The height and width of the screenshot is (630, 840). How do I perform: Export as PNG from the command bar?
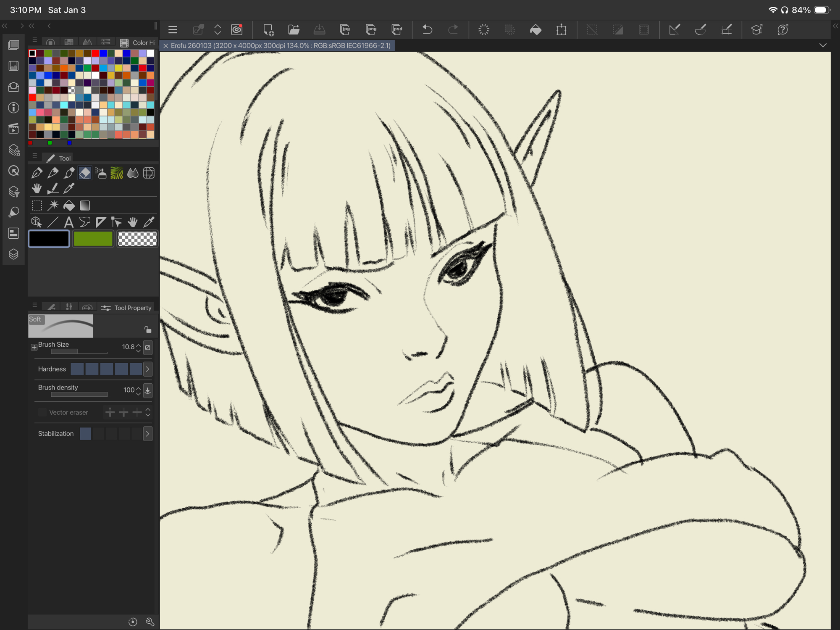pyautogui.click(x=371, y=29)
